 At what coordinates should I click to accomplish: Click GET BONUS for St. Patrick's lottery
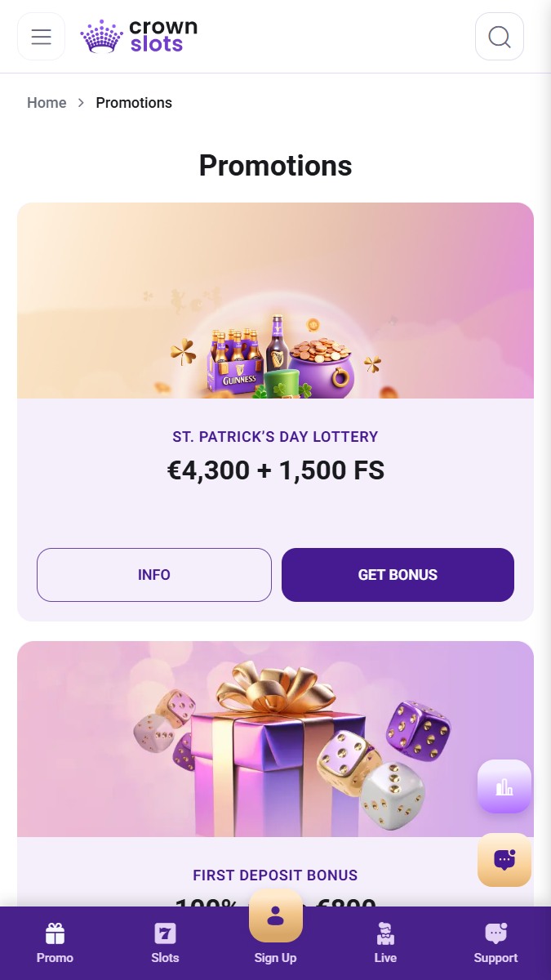click(x=398, y=575)
